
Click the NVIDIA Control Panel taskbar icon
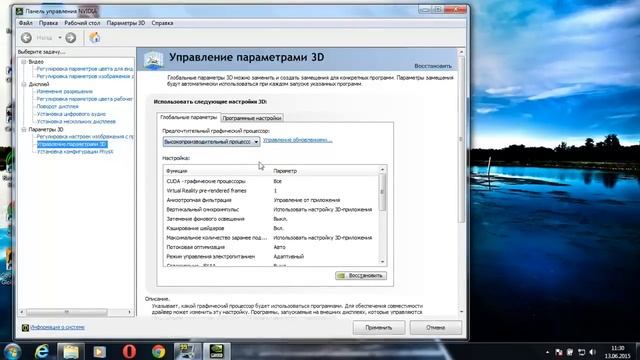tap(217, 351)
